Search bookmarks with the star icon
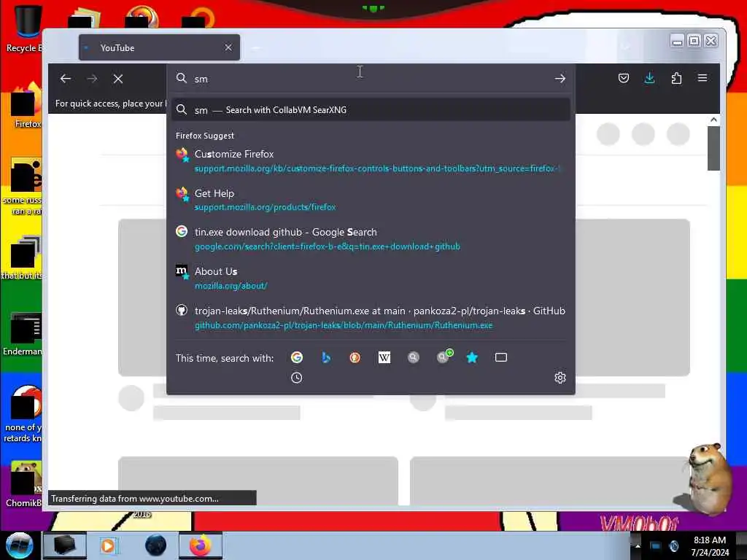The height and width of the screenshot is (560, 747). click(472, 357)
